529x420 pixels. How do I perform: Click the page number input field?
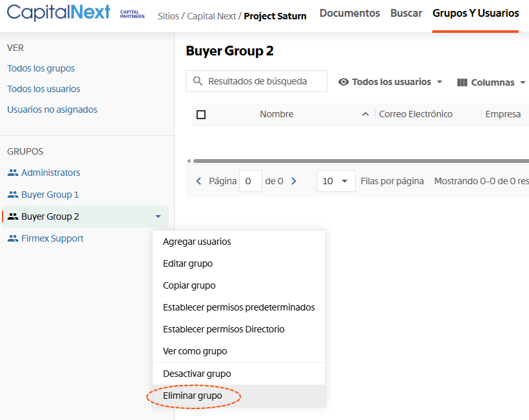(251, 181)
